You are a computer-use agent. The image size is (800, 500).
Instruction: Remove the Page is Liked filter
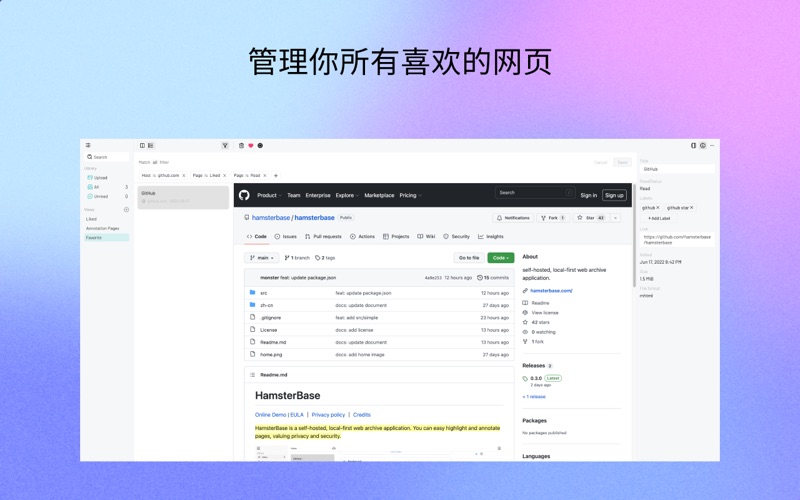224,176
